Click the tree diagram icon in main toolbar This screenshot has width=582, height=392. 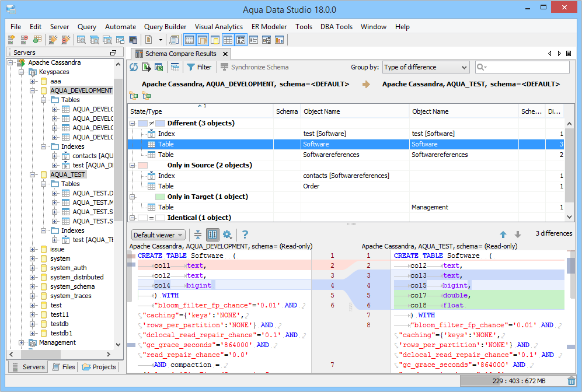coord(267,40)
